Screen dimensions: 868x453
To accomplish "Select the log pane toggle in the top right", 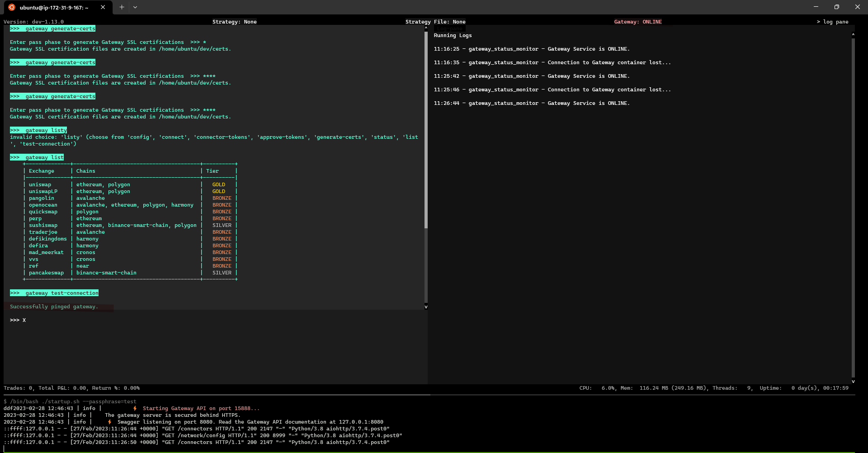I will click(x=833, y=21).
